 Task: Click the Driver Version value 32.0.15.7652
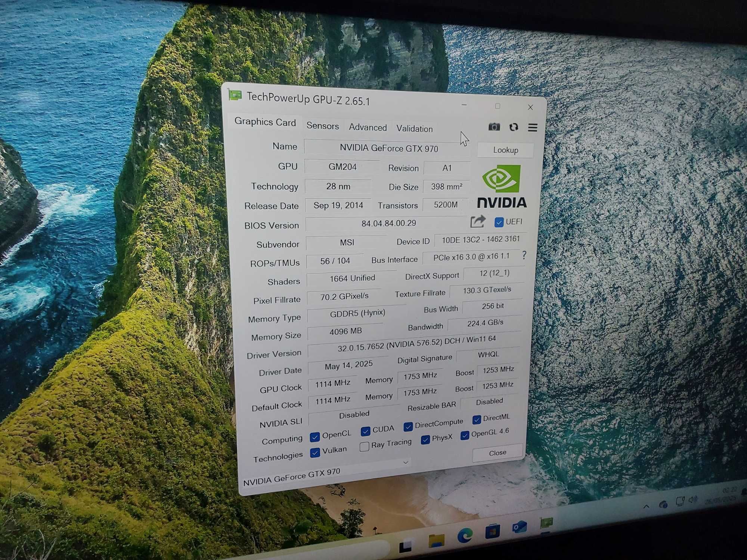pyautogui.click(x=414, y=344)
